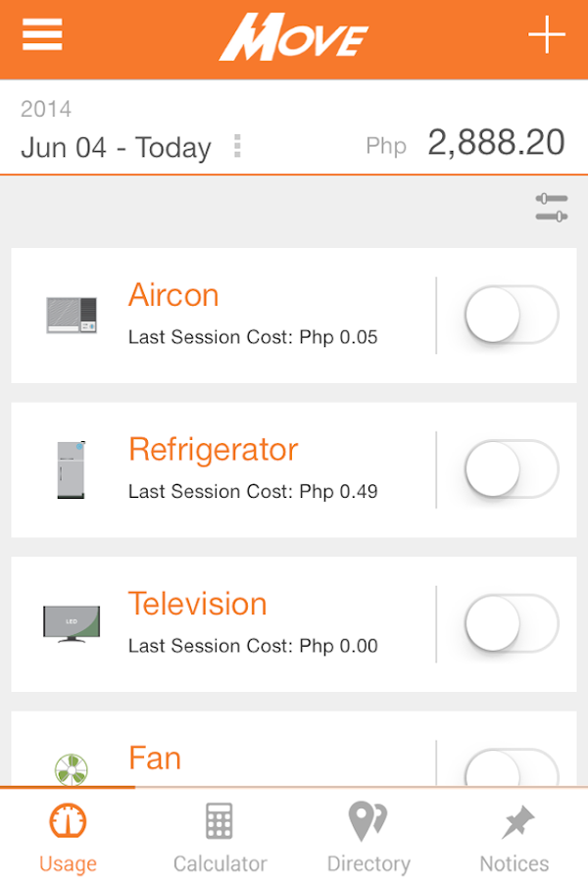Tap the Move logo in header

(x=293, y=37)
